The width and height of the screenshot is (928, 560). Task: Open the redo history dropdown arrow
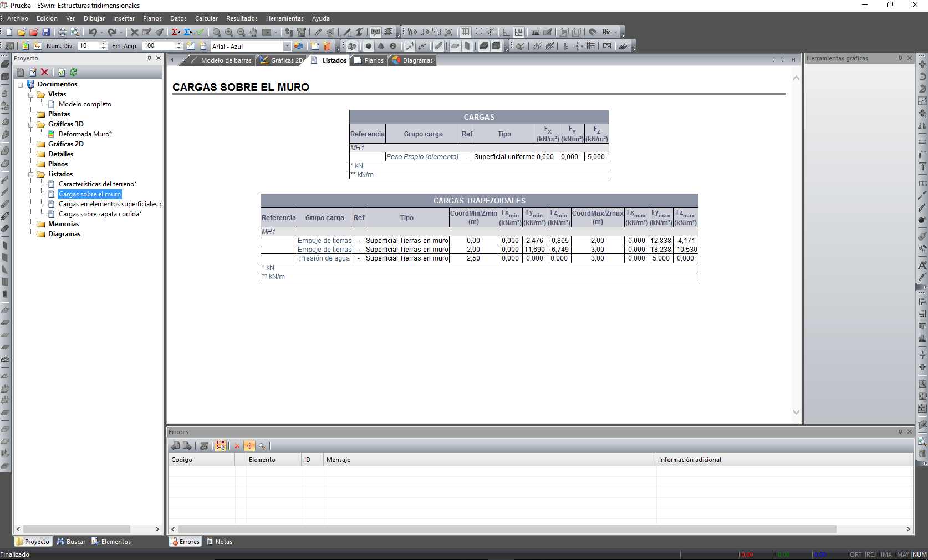click(x=121, y=32)
